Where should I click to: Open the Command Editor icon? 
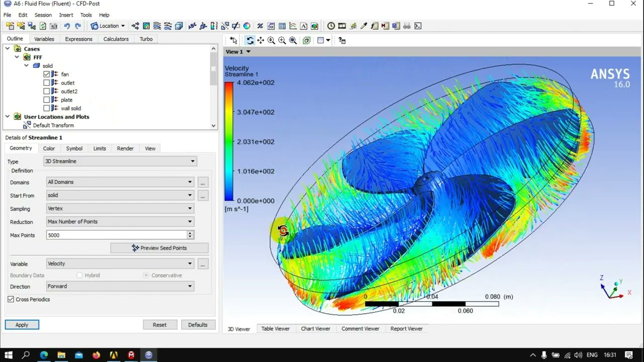418,26
